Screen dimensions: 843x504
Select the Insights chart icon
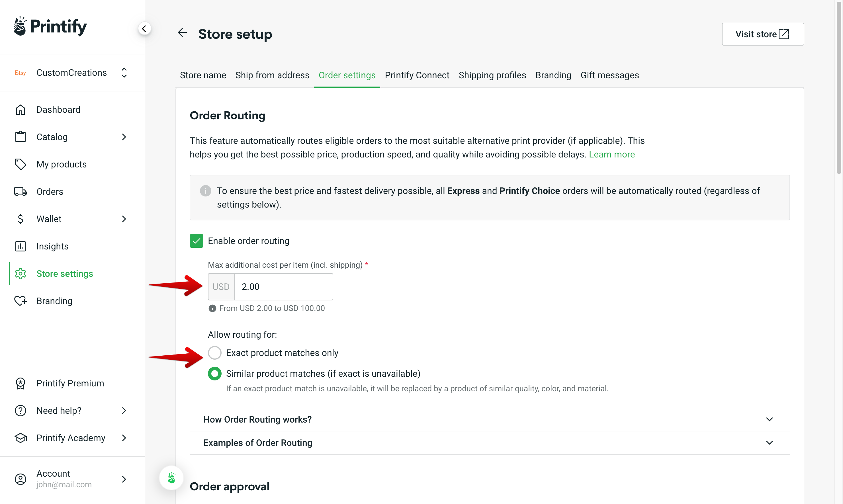(x=21, y=246)
